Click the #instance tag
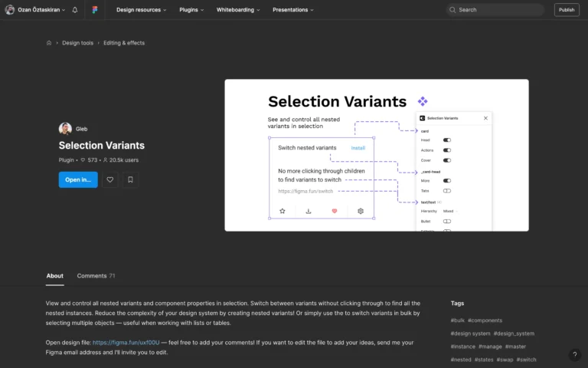Screen dimensions: 588x368 (x=462, y=347)
